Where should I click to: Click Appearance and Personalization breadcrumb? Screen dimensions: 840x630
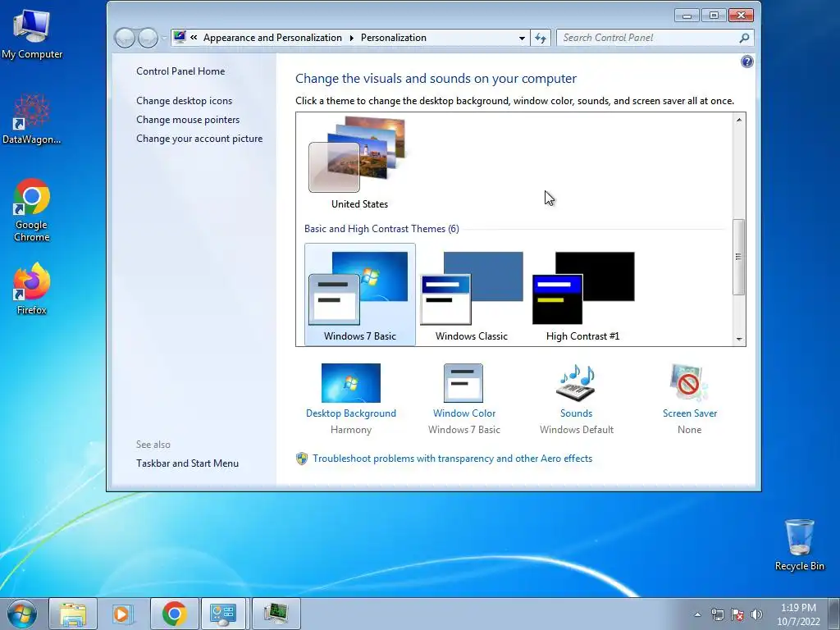pyautogui.click(x=272, y=38)
